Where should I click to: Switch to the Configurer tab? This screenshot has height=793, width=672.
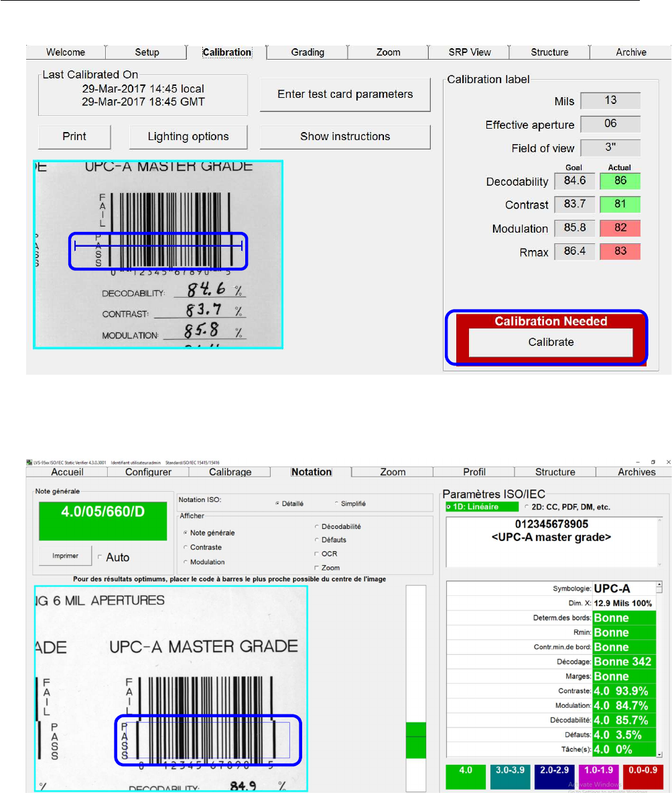pos(148,472)
